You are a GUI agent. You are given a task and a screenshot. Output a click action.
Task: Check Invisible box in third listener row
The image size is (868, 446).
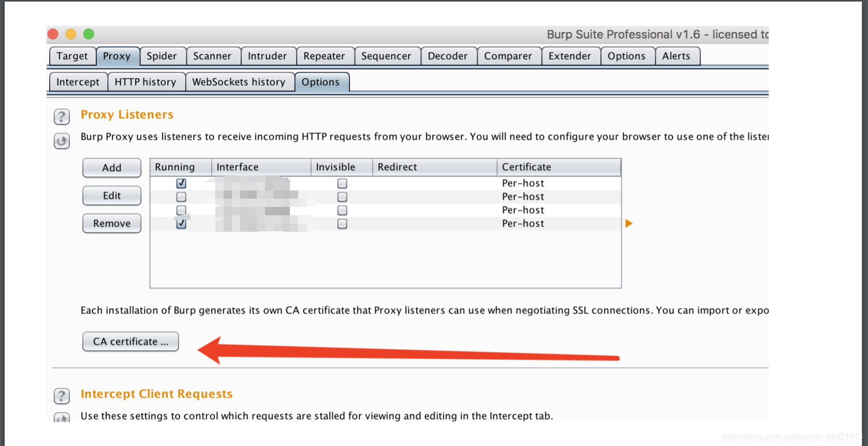(342, 210)
